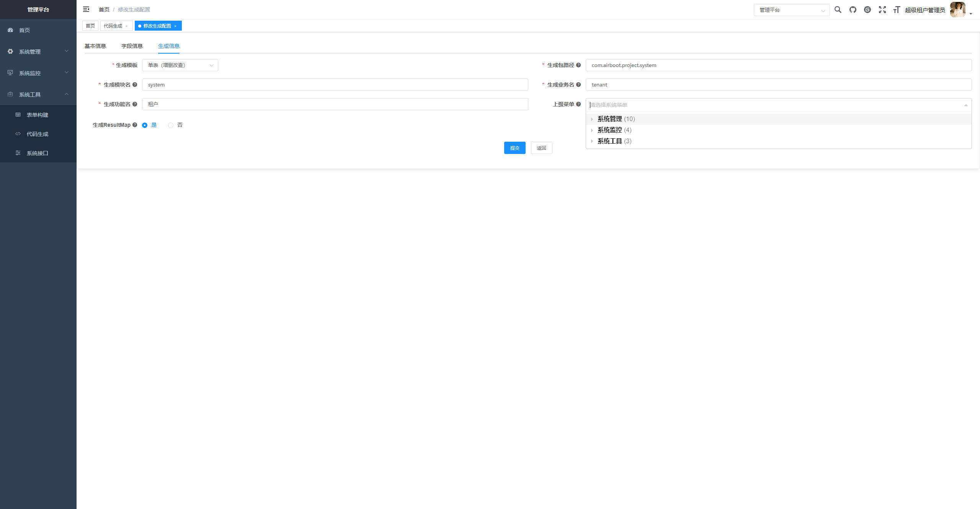Open 系统接口 in the sidebar
980x509 pixels.
click(x=38, y=153)
